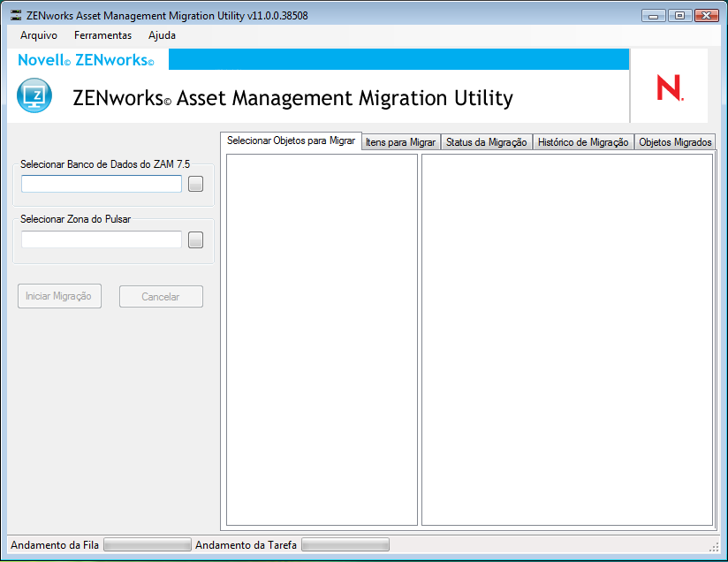The width and height of the screenshot is (728, 562).
Task: Open the Ajuda menu
Action: tap(162, 35)
